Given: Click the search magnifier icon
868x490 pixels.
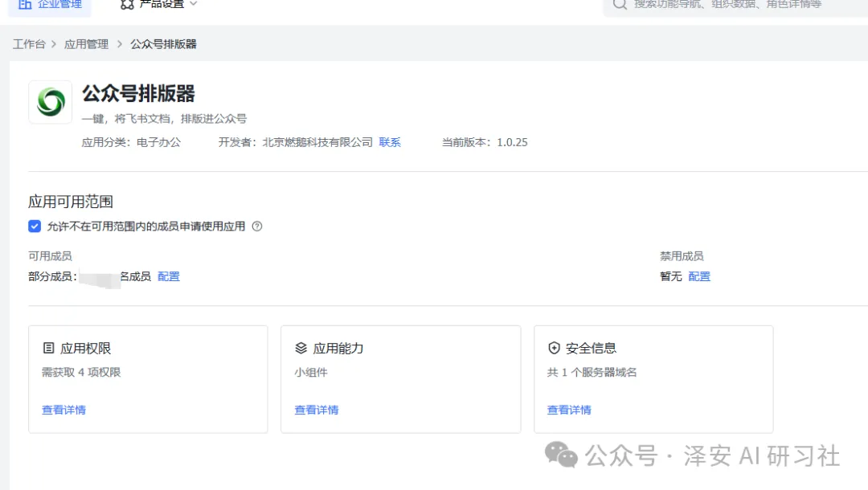Looking at the screenshot, I should tap(620, 5).
